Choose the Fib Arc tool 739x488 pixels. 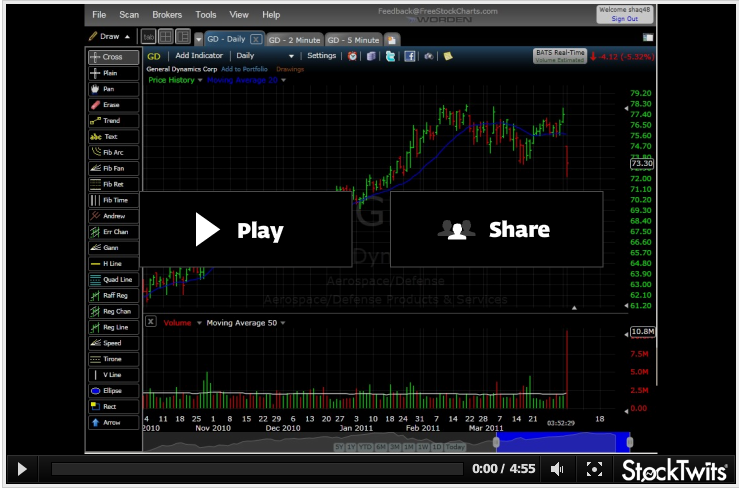pos(113,152)
